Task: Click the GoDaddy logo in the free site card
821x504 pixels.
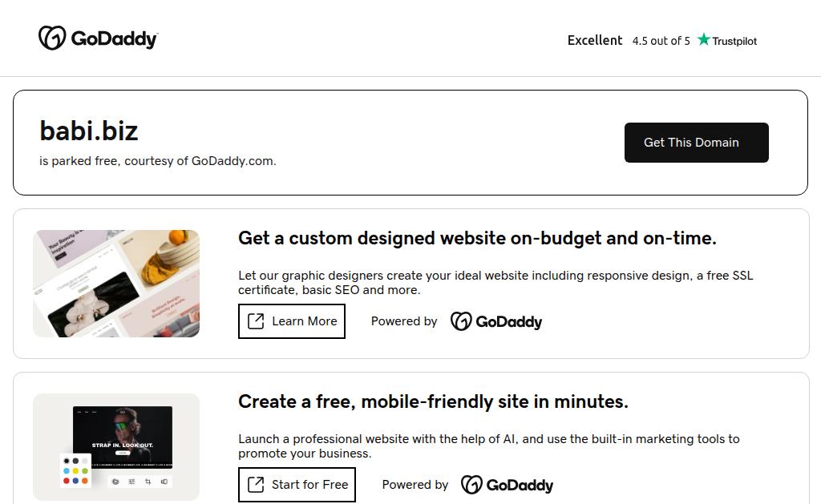Action: coord(507,485)
